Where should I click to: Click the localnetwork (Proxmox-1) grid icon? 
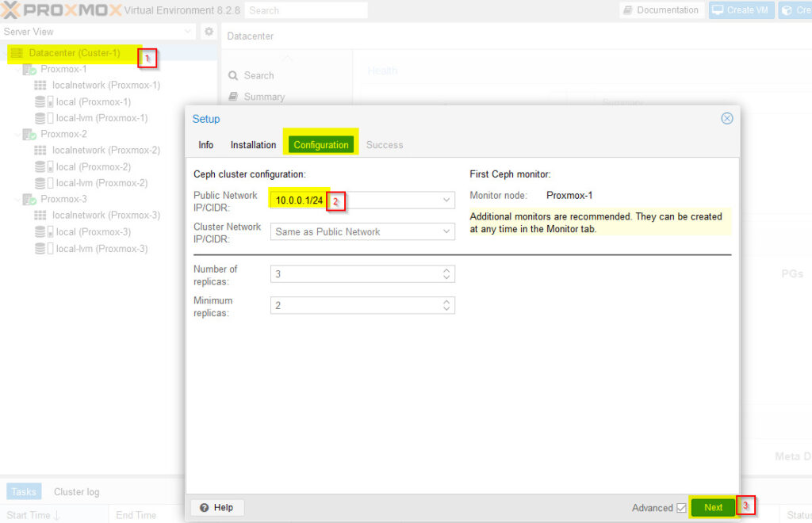(x=40, y=86)
